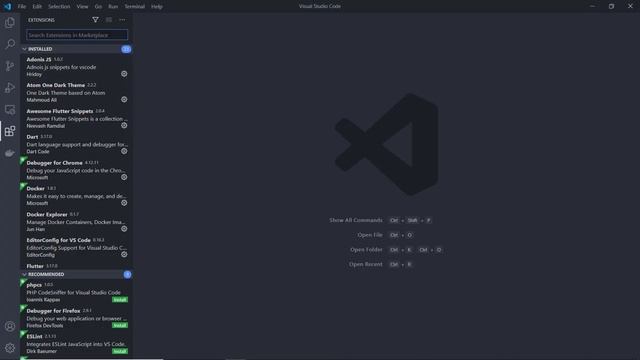The height and width of the screenshot is (360, 640).
Task: Select the Dart extension entry
Action: click(76, 144)
